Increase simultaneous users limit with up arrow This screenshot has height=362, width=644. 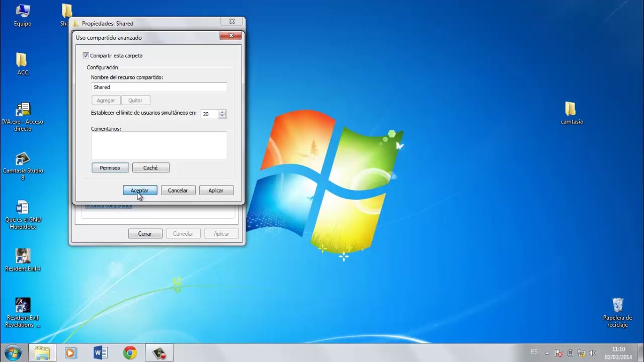point(222,112)
